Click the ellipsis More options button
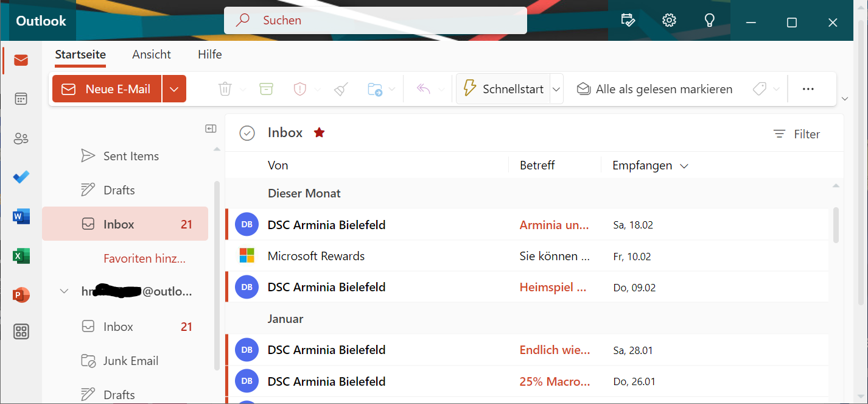 (x=808, y=89)
